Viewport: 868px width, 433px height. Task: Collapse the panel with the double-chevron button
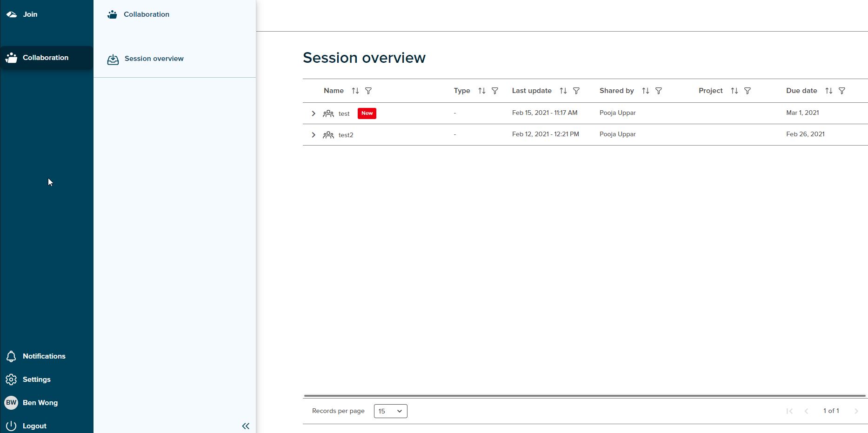point(246,426)
